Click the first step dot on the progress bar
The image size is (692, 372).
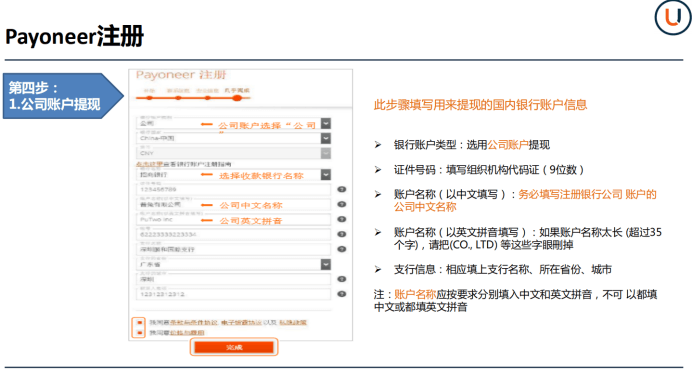point(149,98)
